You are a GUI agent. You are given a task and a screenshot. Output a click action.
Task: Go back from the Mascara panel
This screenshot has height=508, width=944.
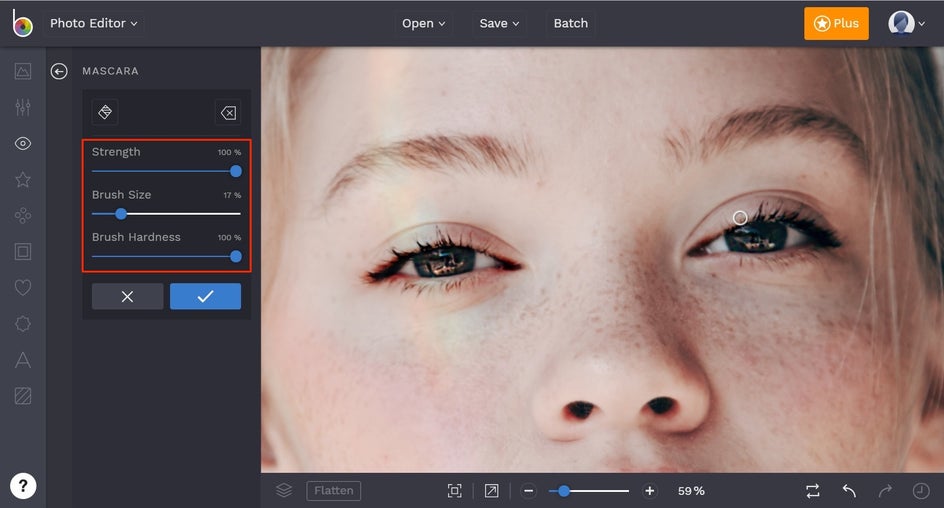(59, 71)
